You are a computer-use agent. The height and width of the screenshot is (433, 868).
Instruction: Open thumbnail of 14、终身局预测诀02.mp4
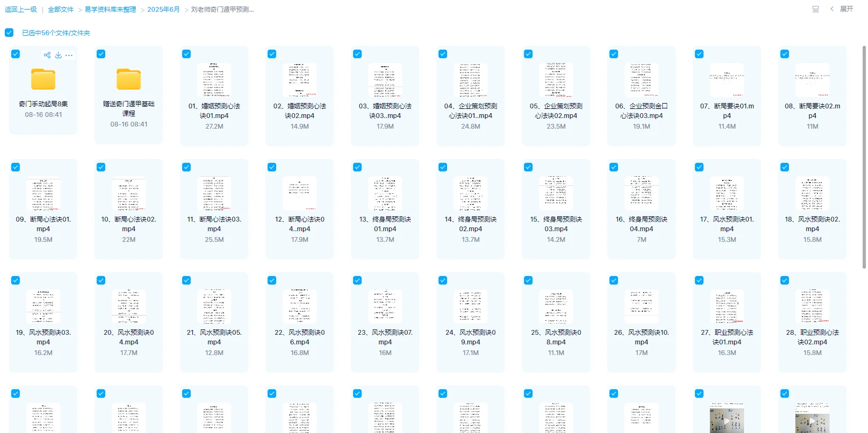(x=471, y=194)
